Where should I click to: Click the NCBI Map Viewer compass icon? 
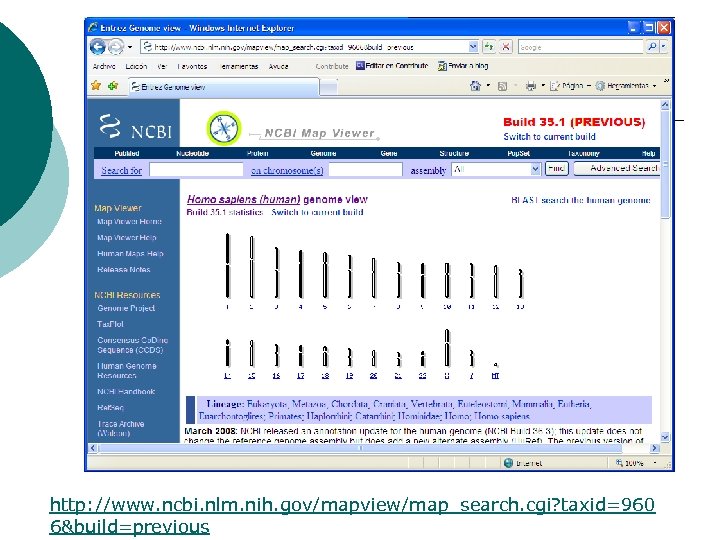pos(224,127)
